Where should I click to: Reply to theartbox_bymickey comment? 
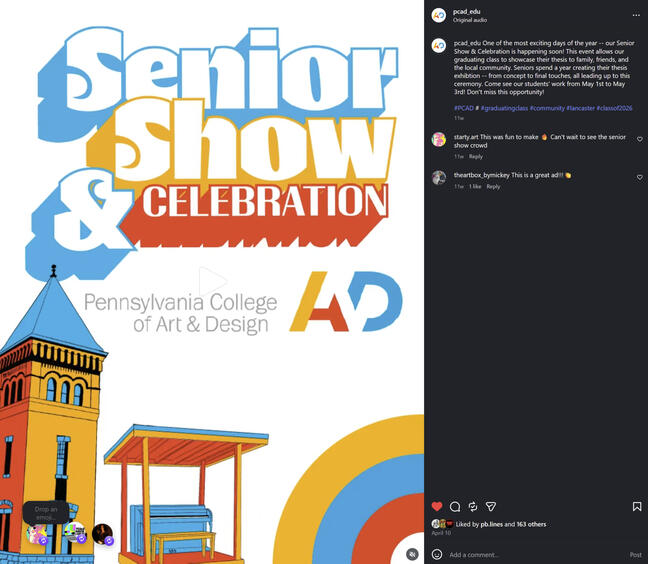(493, 187)
